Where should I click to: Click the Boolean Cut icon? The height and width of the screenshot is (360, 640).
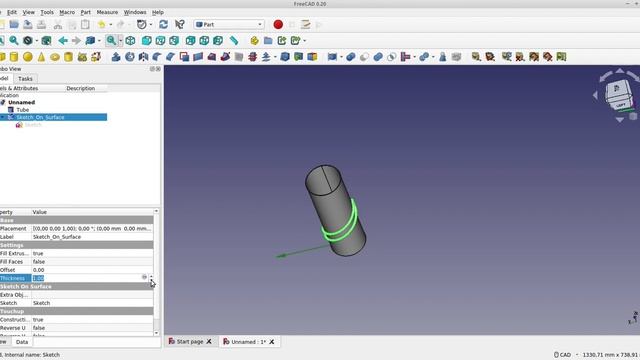point(364,57)
